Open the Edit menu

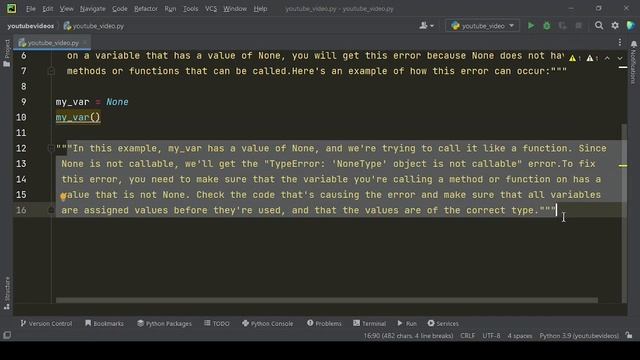click(47, 9)
